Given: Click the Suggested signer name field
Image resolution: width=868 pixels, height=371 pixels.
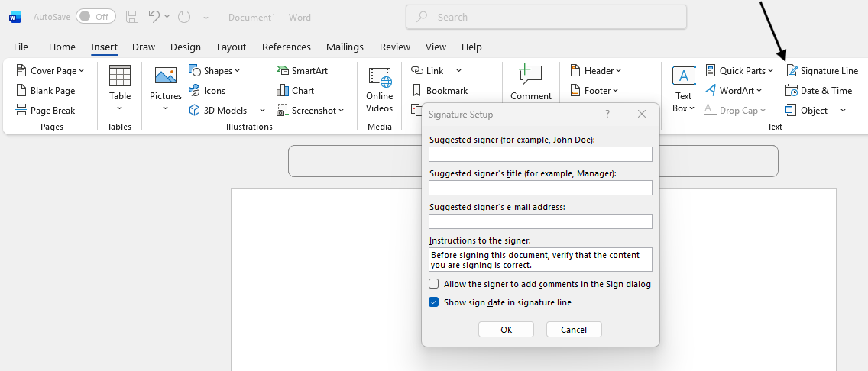Looking at the screenshot, I should 540,154.
